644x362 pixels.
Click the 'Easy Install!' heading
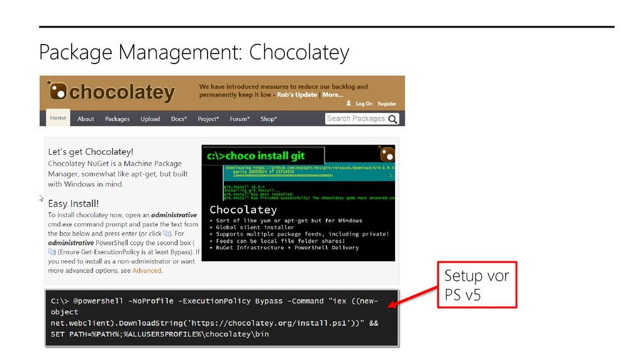click(x=74, y=204)
